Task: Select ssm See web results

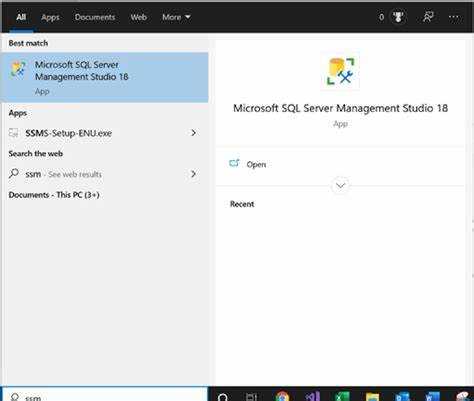Action: 105,174
